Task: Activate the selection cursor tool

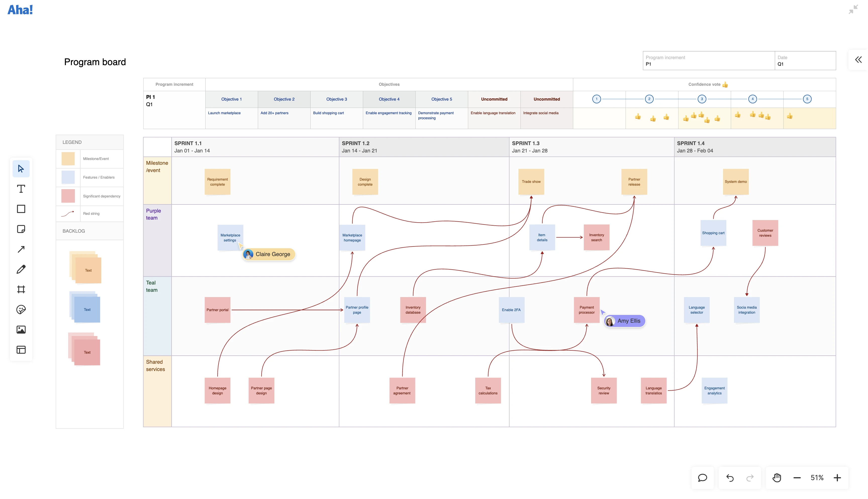Action: [21, 169]
